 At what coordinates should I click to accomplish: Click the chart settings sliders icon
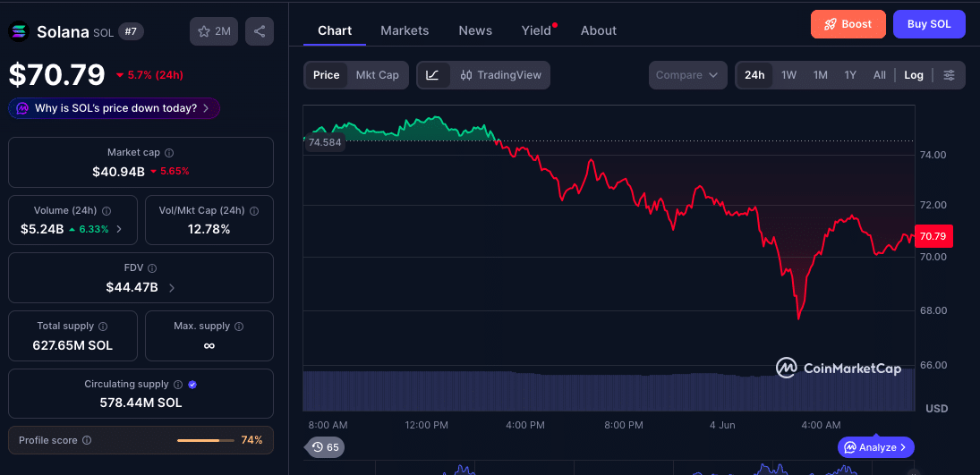tap(949, 75)
